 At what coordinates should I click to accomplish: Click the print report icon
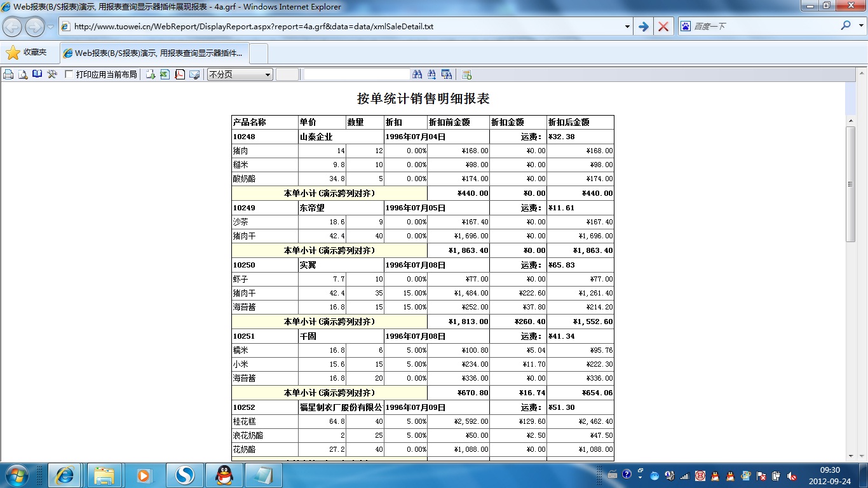click(x=8, y=74)
